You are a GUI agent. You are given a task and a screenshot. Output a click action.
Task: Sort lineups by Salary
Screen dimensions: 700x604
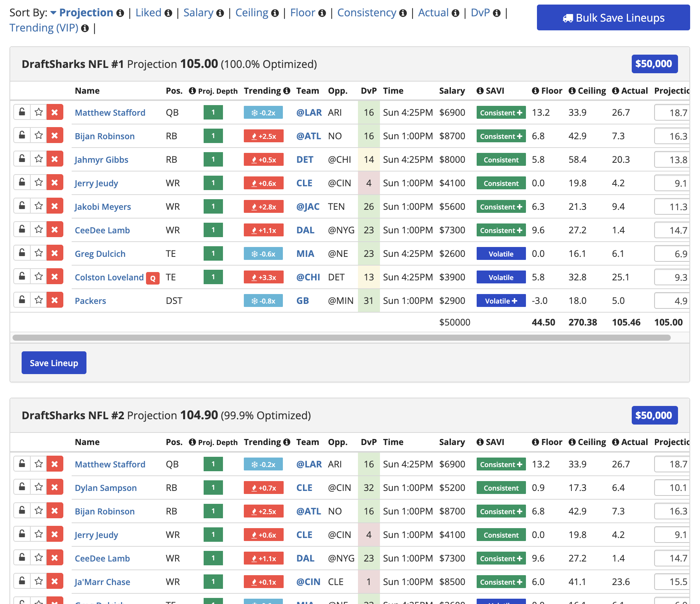(198, 13)
